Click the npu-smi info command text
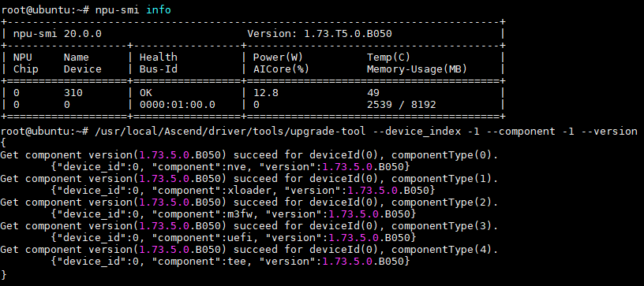The height and width of the screenshot is (286, 644). pos(133,9)
